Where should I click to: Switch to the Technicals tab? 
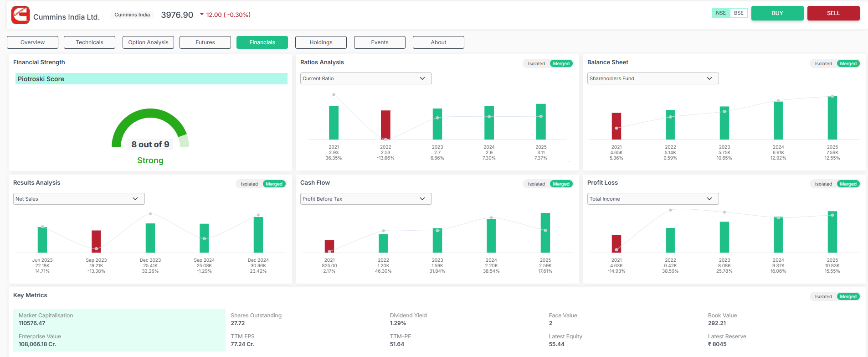click(x=89, y=42)
